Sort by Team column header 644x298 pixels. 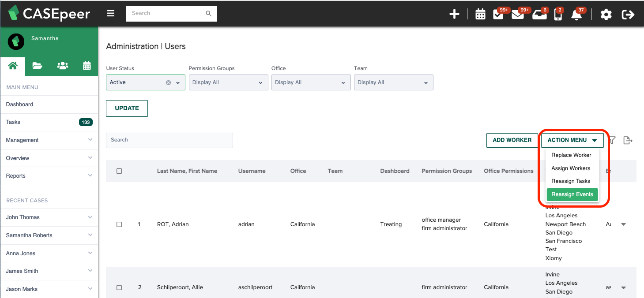click(x=335, y=171)
